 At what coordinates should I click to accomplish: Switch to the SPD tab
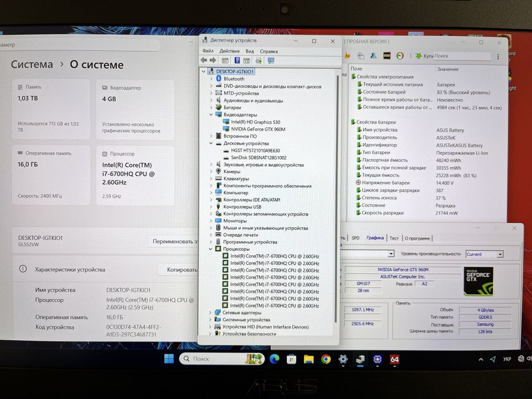pyautogui.click(x=355, y=238)
